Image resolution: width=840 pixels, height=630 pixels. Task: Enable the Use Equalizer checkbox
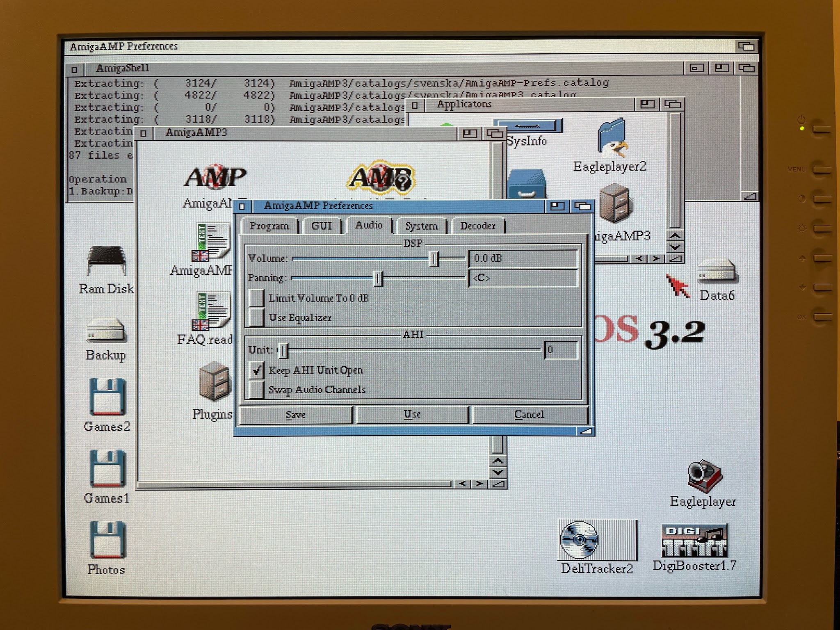coord(257,317)
